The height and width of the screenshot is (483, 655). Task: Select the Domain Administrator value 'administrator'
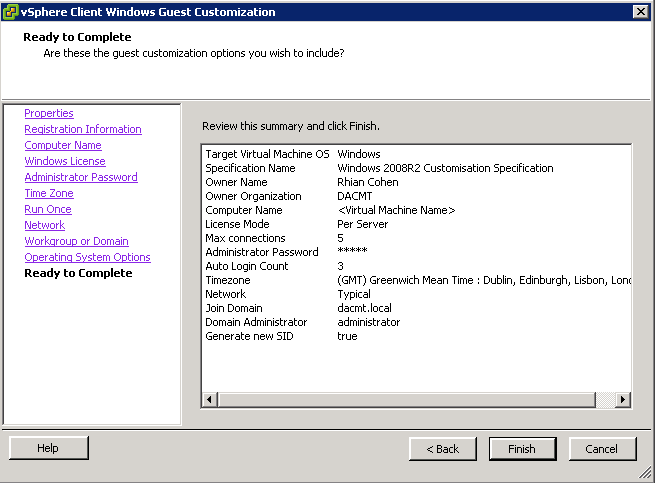368,322
